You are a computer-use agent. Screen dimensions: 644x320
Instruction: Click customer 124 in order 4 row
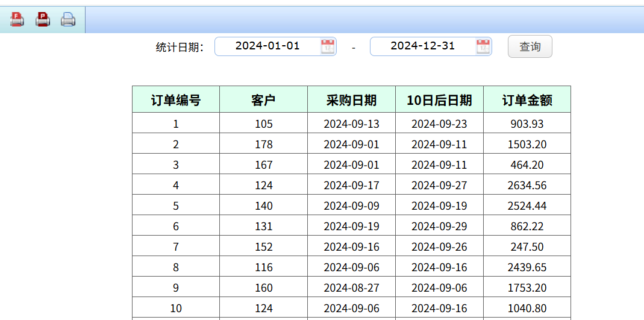coord(264,185)
